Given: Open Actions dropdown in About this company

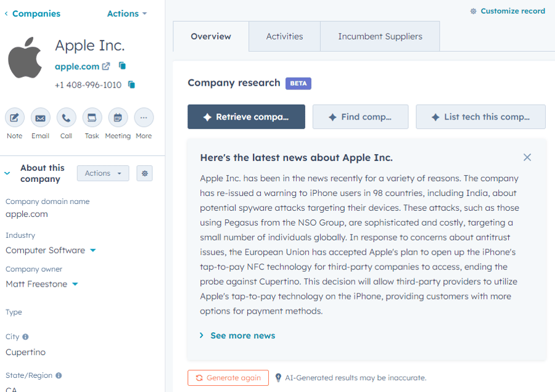Looking at the screenshot, I should (103, 173).
